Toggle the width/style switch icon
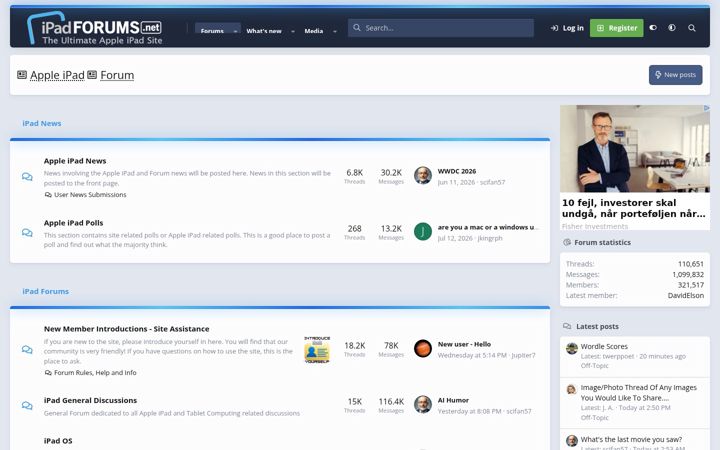The height and width of the screenshot is (450, 720). pos(653,28)
